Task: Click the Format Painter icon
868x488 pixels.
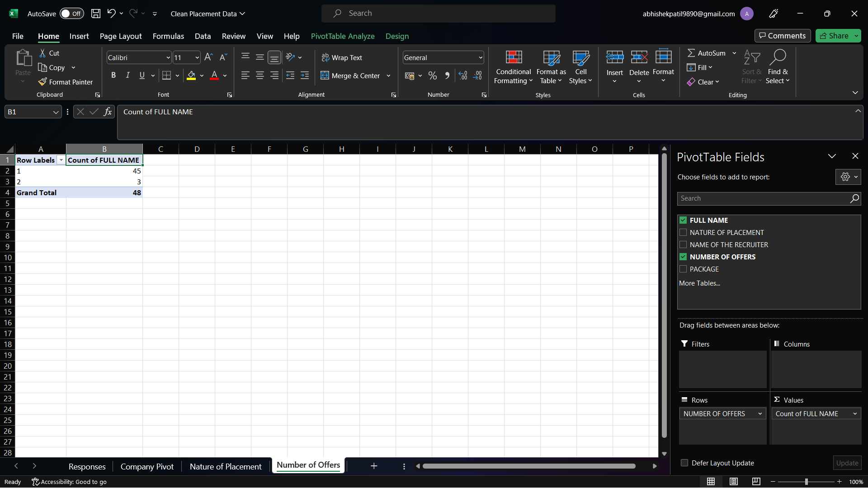Action: (43, 82)
